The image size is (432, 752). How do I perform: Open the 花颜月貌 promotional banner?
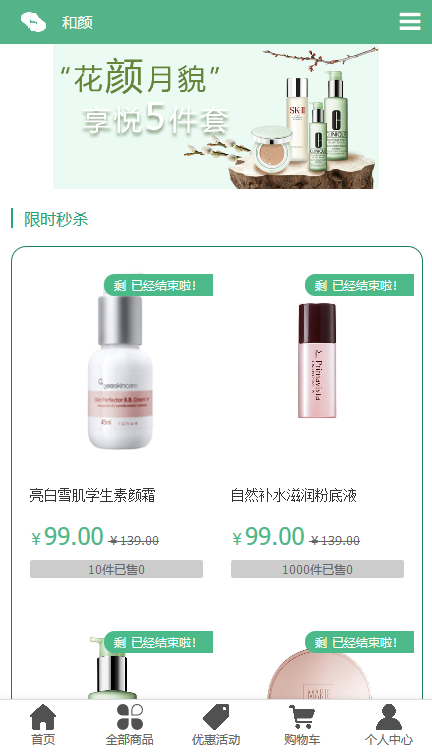216,118
